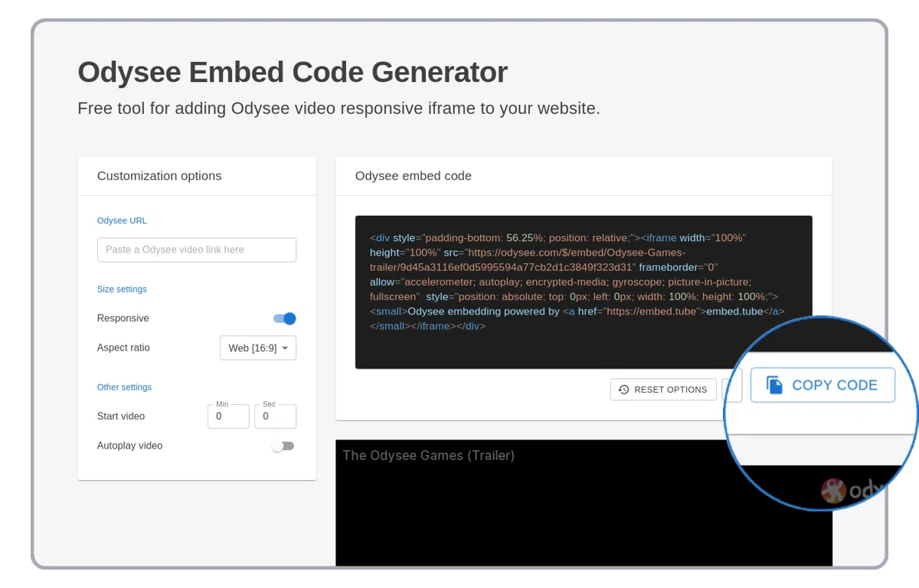Click the Responsive setting label

pyautogui.click(x=123, y=318)
